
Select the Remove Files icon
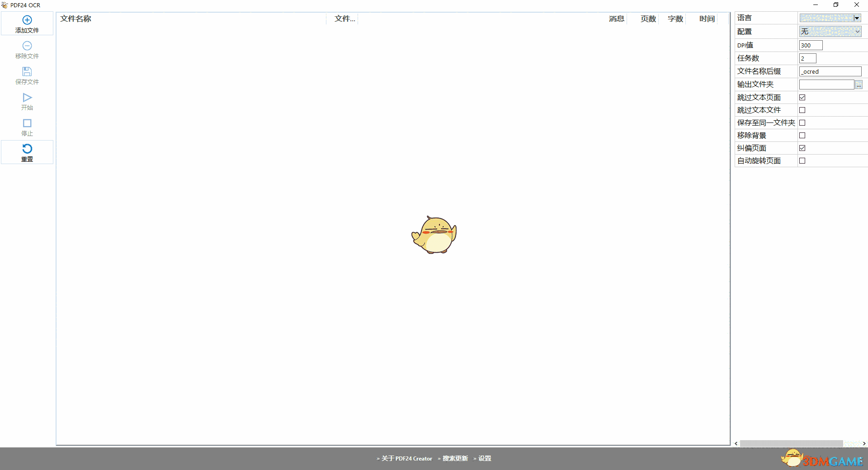(27, 50)
